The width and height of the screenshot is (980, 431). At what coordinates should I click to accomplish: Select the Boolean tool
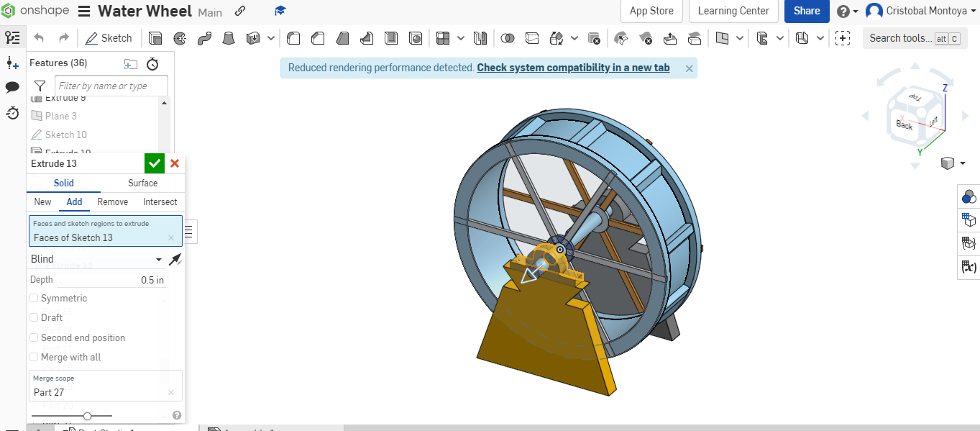point(508,38)
